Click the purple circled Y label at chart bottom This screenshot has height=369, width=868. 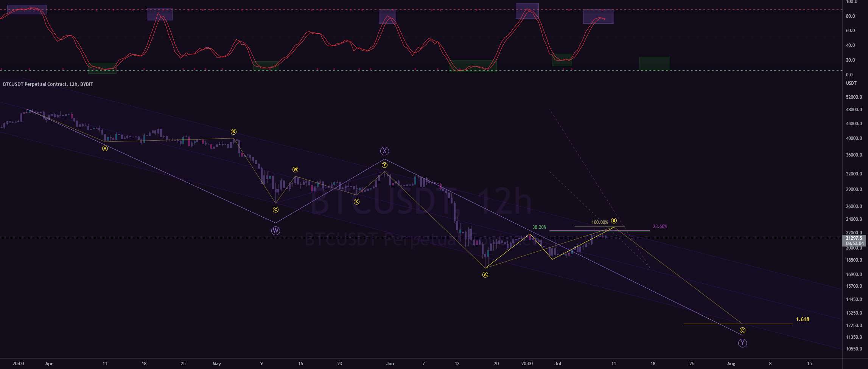point(742,343)
